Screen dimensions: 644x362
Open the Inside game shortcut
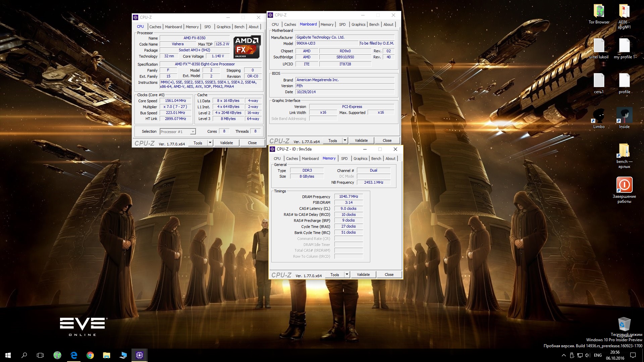[624, 118]
